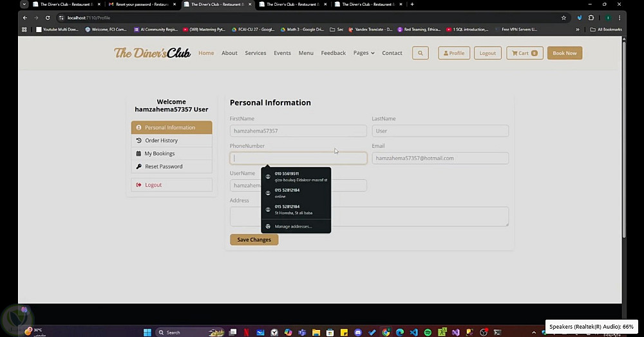Go back using the browser back arrow
The width and height of the screenshot is (644, 337).
click(25, 17)
